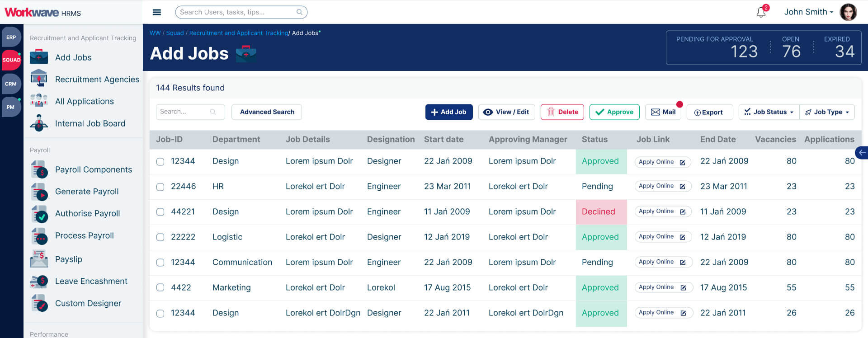Click the Recruitment Agencies icon

[x=39, y=79]
